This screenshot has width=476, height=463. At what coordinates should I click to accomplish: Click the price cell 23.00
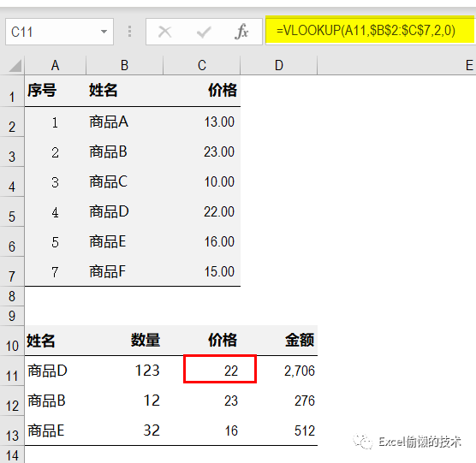pos(202,151)
